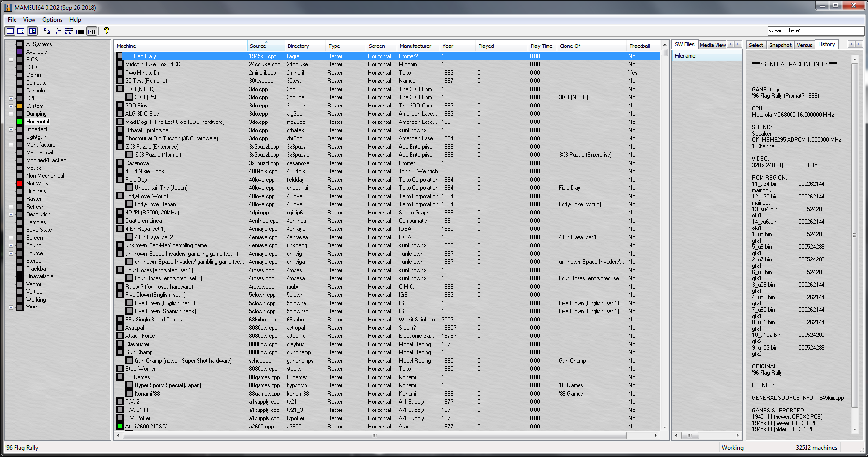Click the red swatch beside Not Working filter
This screenshot has width=868, height=457.
[x=19, y=183]
